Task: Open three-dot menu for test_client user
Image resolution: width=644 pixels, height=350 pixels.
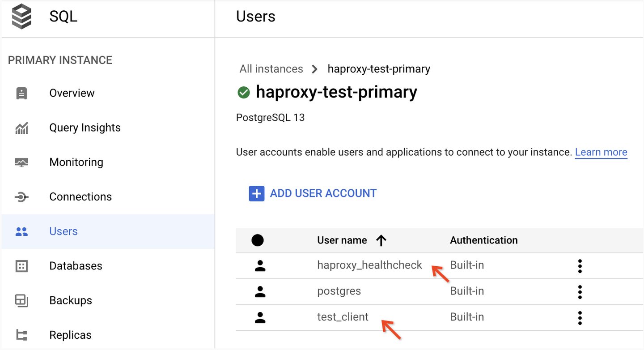Action: (580, 318)
